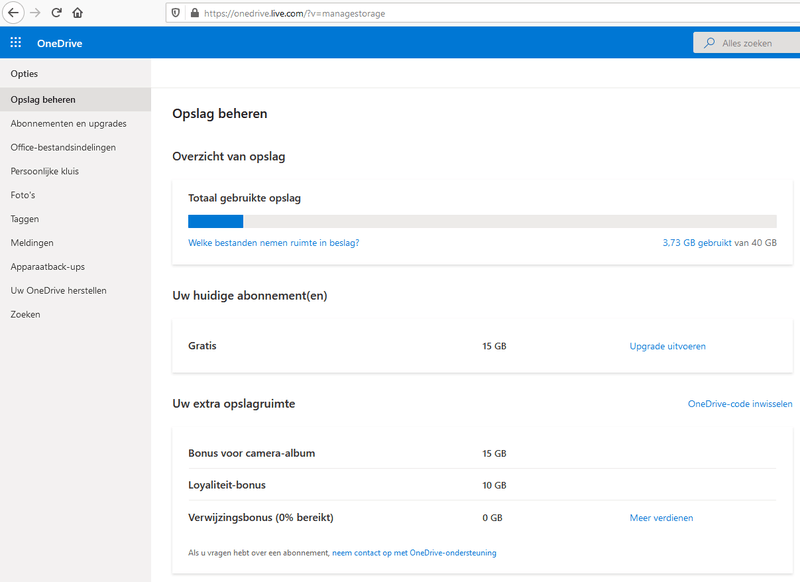
Task: Click the 3,73 GB gebruikt link
Action: tap(697, 243)
